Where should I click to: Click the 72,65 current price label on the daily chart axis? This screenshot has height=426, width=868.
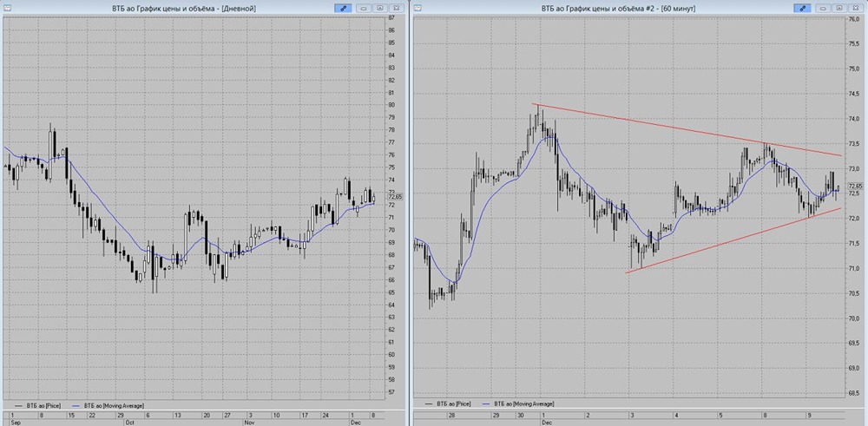click(395, 196)
